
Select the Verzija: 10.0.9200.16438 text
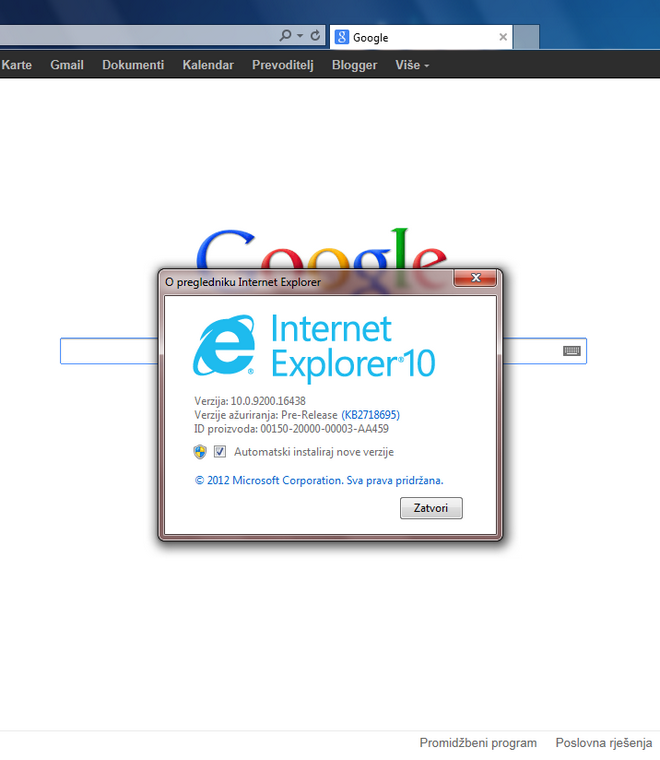tap(250, 401)
